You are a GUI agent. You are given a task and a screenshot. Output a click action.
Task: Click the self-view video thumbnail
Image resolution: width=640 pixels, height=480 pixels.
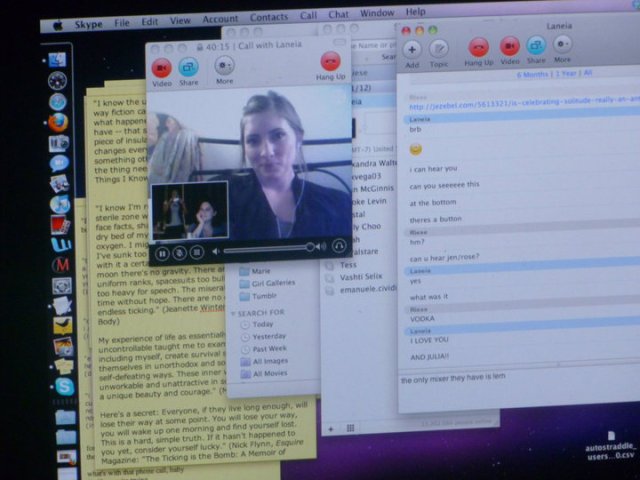[x=190, y=211]
